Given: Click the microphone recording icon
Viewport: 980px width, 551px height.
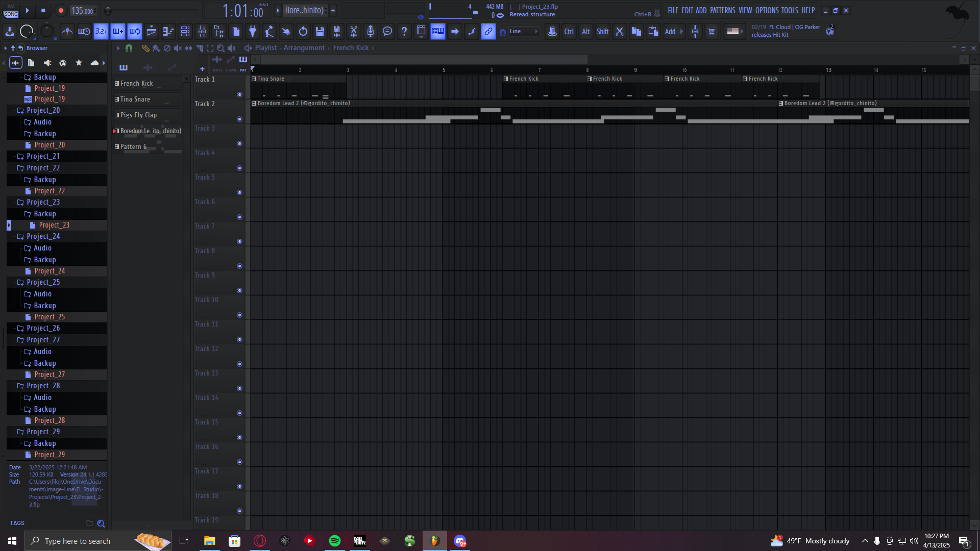Looking at the screenshot, I should 371,32.
